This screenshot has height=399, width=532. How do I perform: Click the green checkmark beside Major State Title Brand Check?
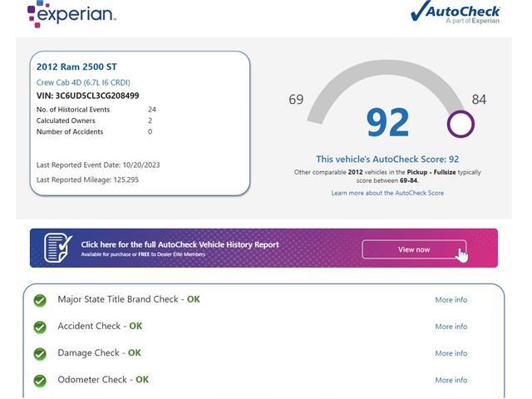point(40,300)
